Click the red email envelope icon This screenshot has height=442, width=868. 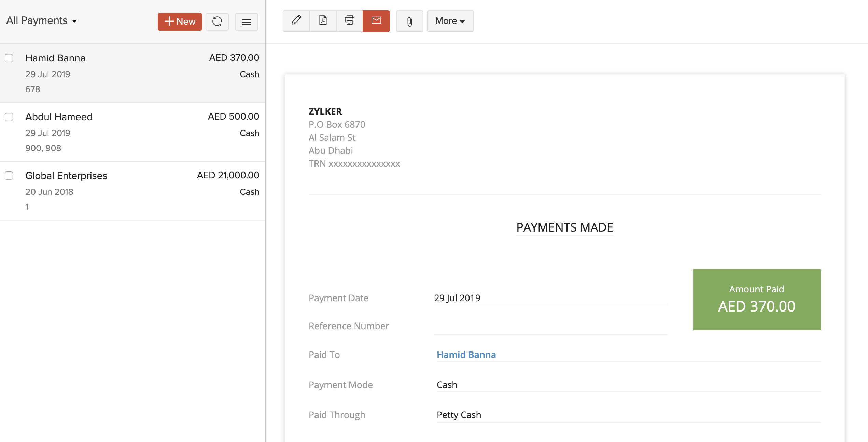tap(376, 21)
